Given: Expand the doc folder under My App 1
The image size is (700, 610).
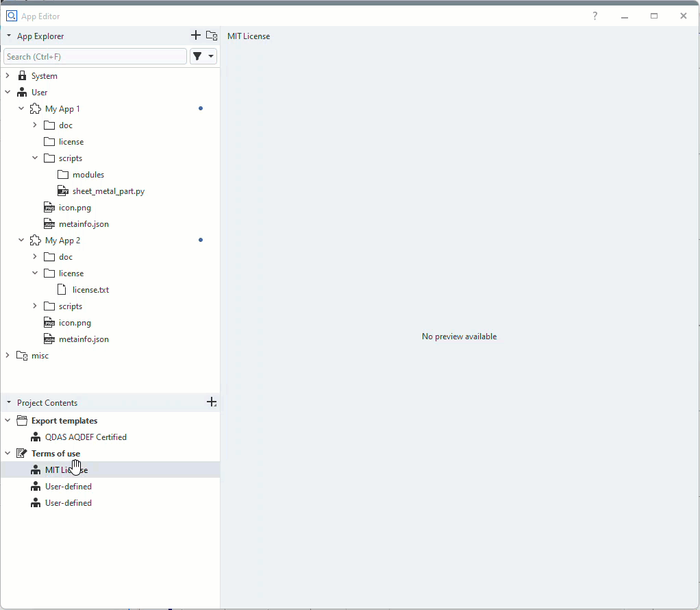Looking at the screenshot, I should [x=35, y=125].
